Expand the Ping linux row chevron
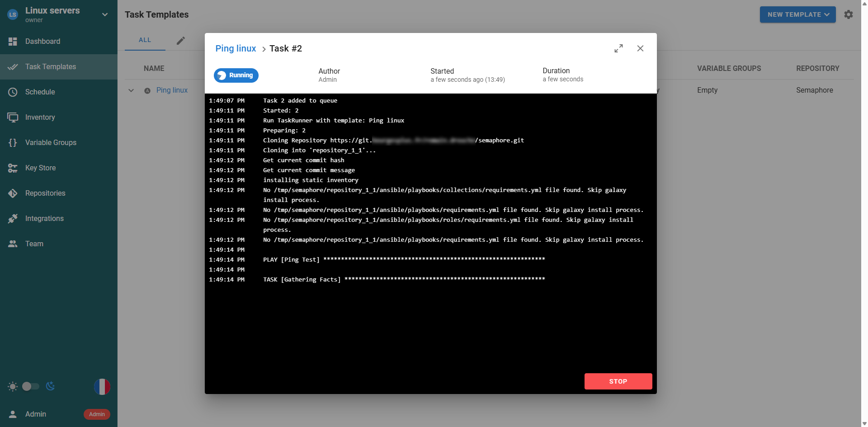 click(131, 90)
